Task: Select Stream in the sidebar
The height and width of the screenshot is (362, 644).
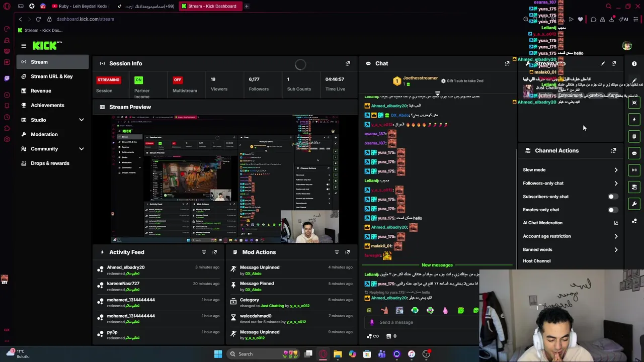Action: click(x=53, y=62)
